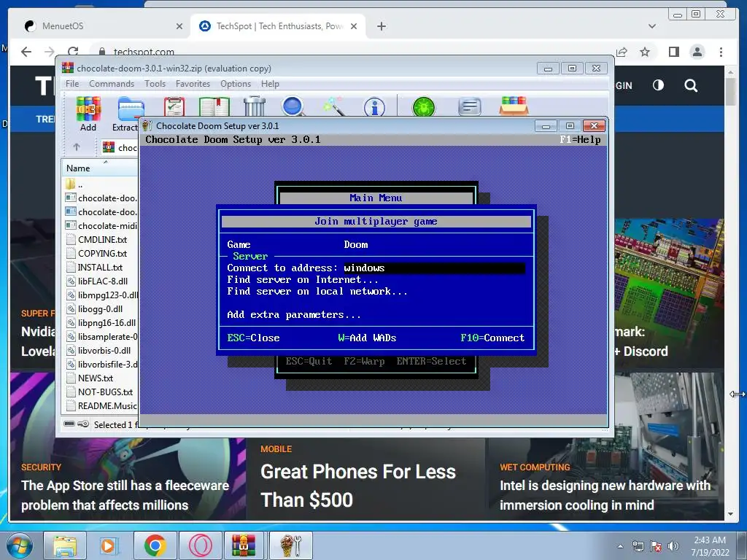This screenshot has height=560, width=747.
Task: Click the WinRAR View book icon
Action: tap(214, 106)
